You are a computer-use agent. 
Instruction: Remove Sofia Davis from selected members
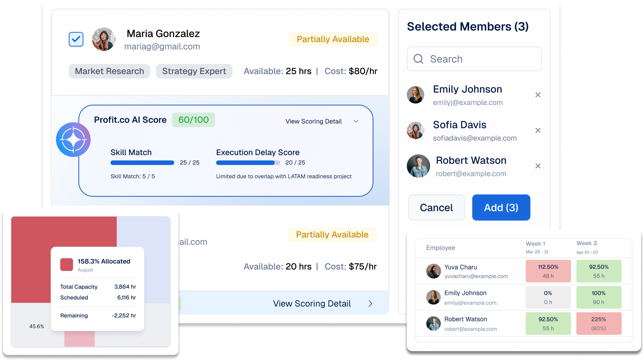538,130
